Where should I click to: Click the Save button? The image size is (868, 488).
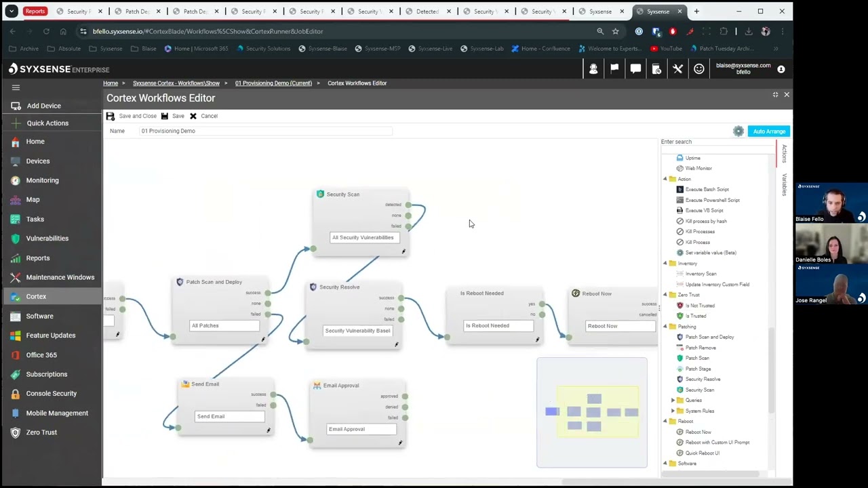pyautogui.click(x=172, y=116)
